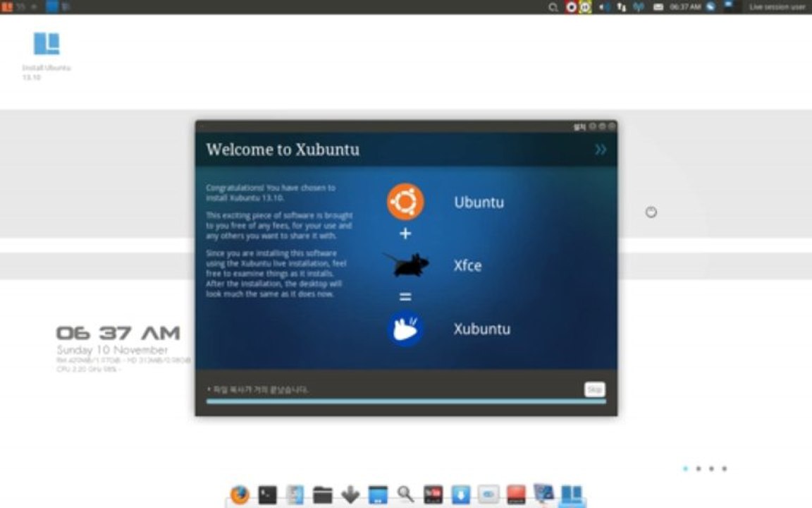812x508 pixels.
Task: Click the installer icon in the dock
Action: pyautogui.click(x=572, y=495)
